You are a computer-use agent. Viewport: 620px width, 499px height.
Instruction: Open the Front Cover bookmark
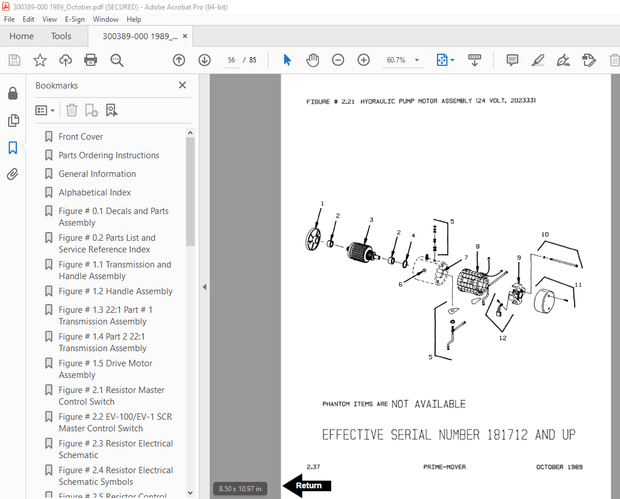pos(81,136)
